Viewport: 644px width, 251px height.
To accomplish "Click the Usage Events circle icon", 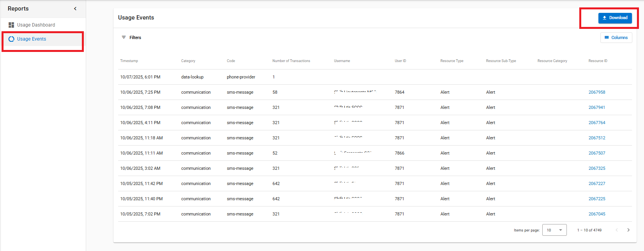I will pyautogui.click(x=11, y=39).
